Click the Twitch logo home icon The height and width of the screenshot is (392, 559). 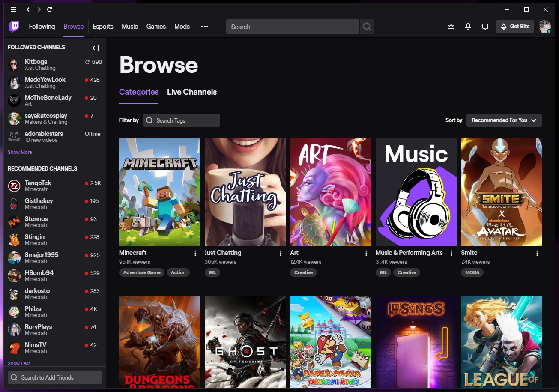tap(14, 27)
